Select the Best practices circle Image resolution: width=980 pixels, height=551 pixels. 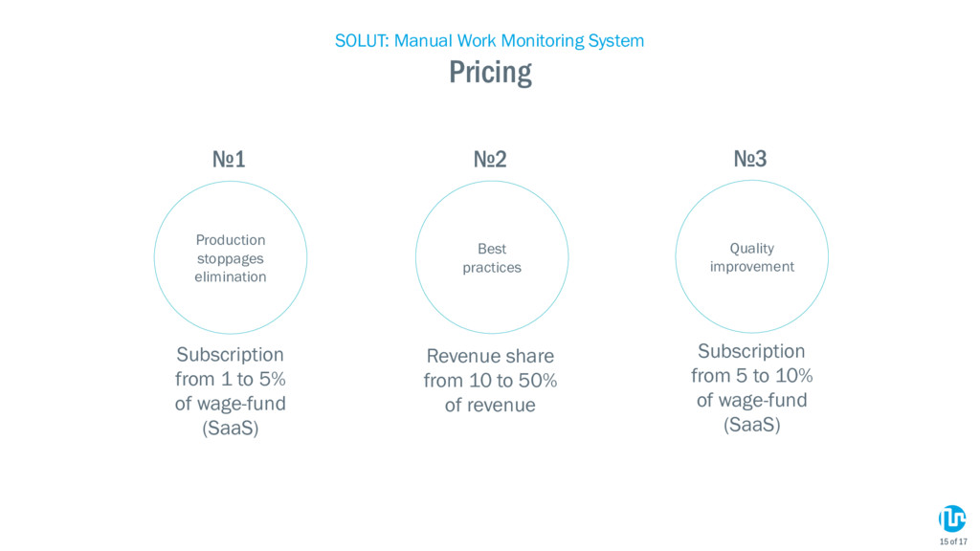[492, 257]
